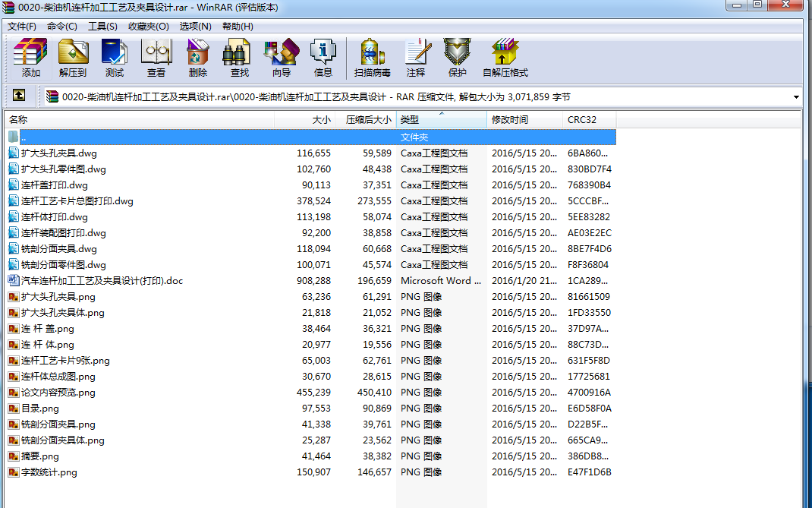
Task: Open the 收藏夹(O) menu
Action: [x=148, y=27]
